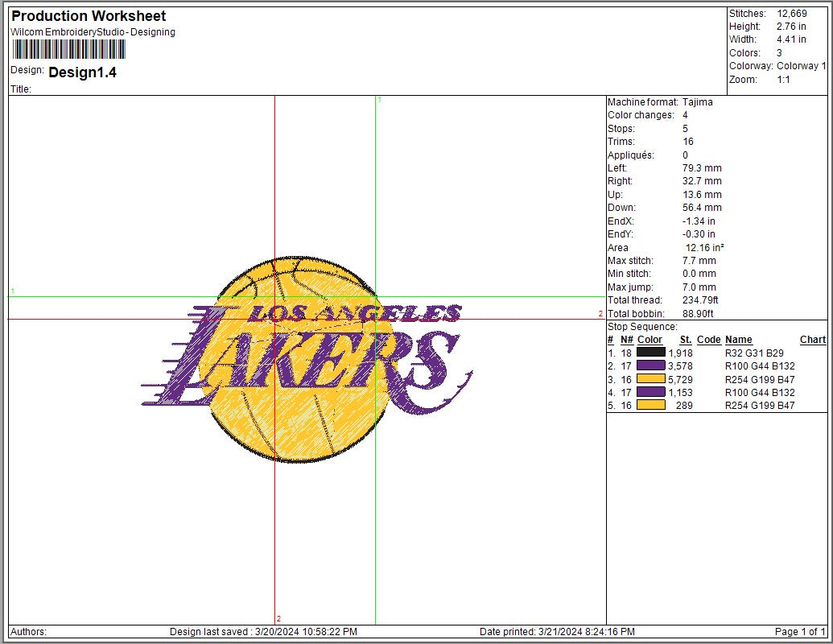Select the black thread swatch for stop 1
The width and height of the screenshot is (833, 644).
click(x=650, y=353)
